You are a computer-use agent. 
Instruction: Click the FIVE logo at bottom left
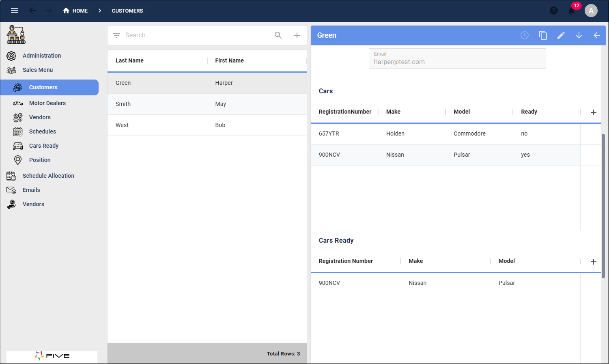pyautogui.click(x=52, y=356)
